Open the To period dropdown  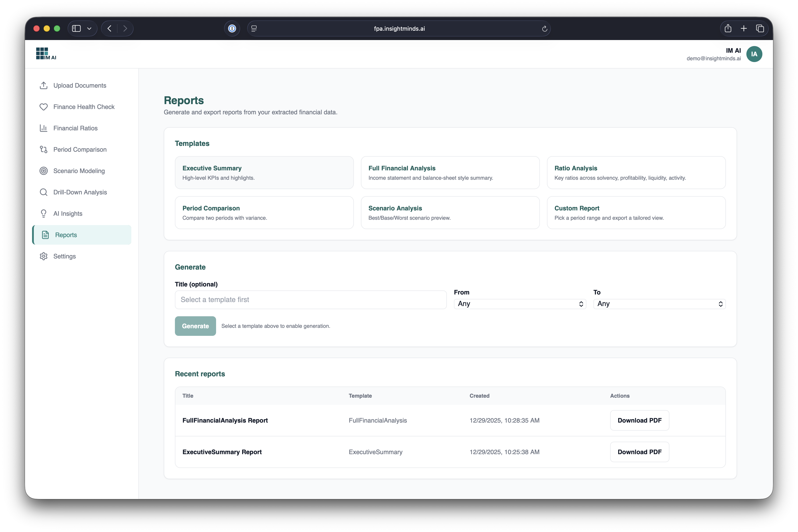tap(659, 304)
